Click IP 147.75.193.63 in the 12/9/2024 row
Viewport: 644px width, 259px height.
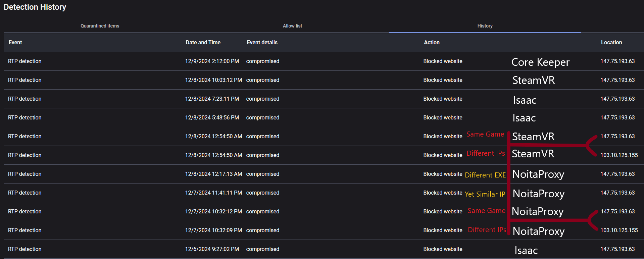point(617,61)
